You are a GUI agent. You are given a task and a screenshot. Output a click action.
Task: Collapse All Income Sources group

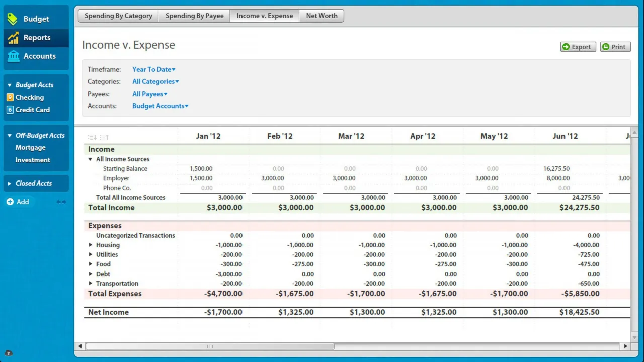(x=91, y=159)
